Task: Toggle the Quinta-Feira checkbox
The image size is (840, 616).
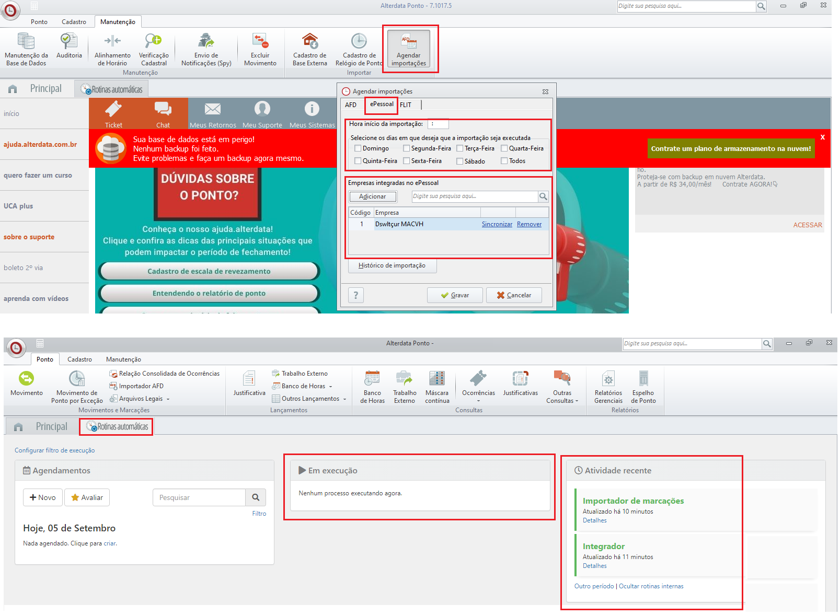Action: pos(358,161)
